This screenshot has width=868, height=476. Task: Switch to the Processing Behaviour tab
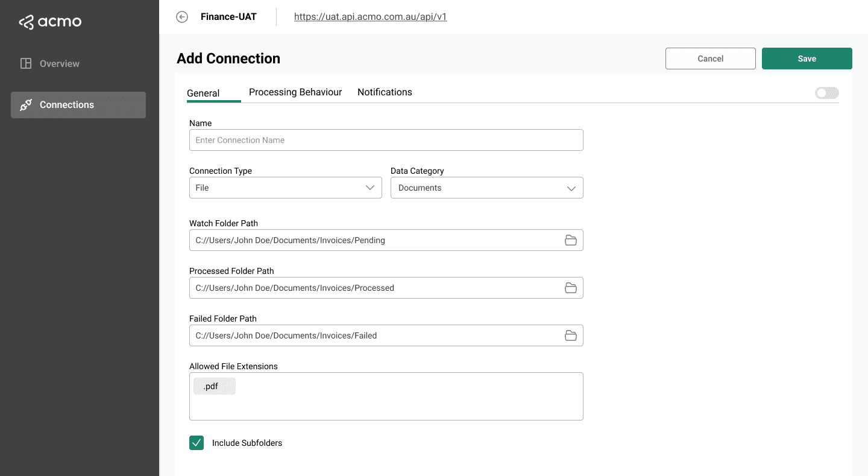click(295, 92)
